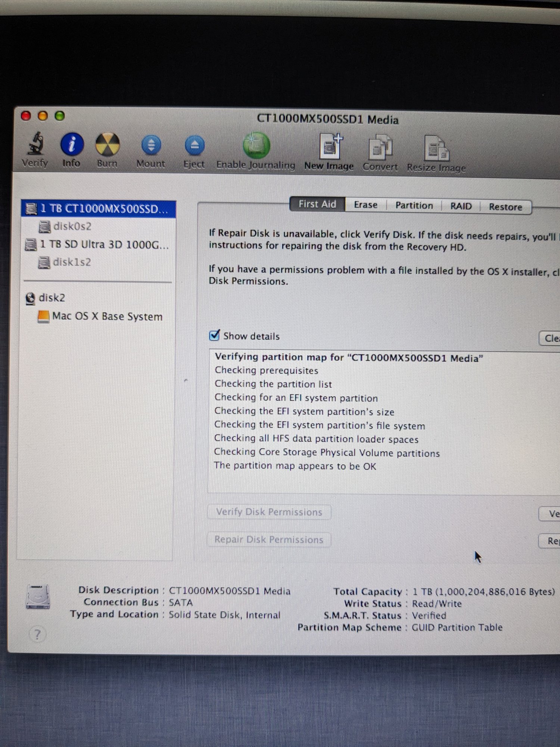Image resolution: width=560 pixels, height=747 pixels.
Task: Click the Verify Disk button
Action: coord(550,514)
